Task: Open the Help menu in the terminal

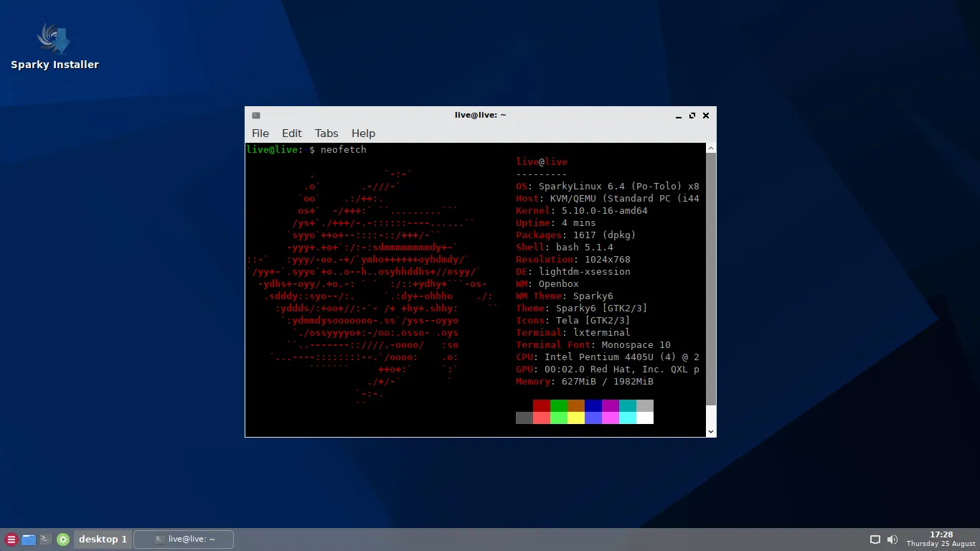Action: (363, 133)
